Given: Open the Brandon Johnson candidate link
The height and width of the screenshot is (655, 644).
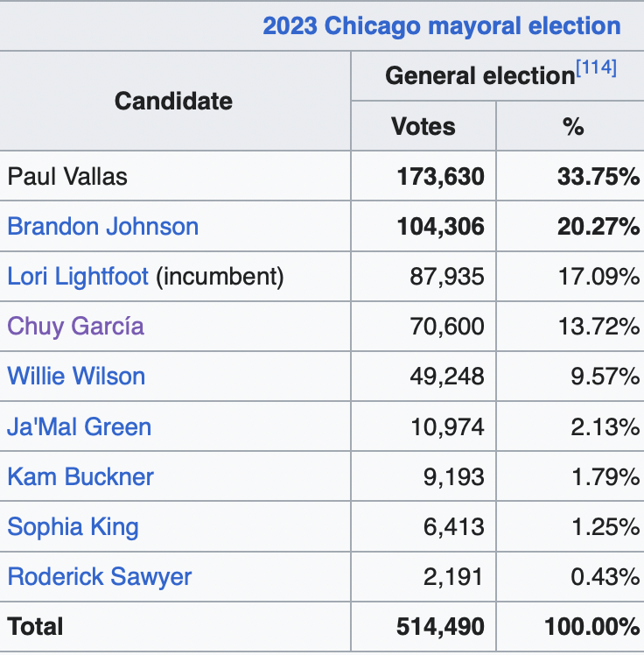Looking at the screenshot, I should coord(102,227).
